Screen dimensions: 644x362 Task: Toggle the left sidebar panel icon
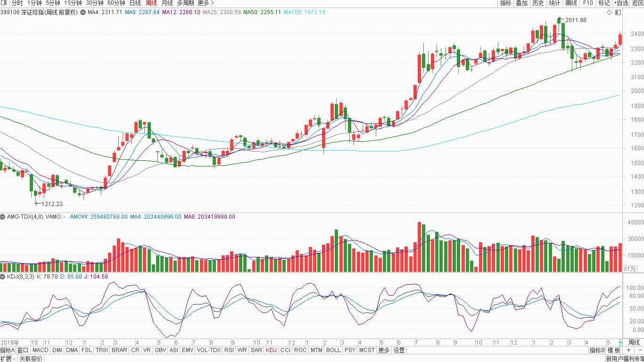point(4,3)
